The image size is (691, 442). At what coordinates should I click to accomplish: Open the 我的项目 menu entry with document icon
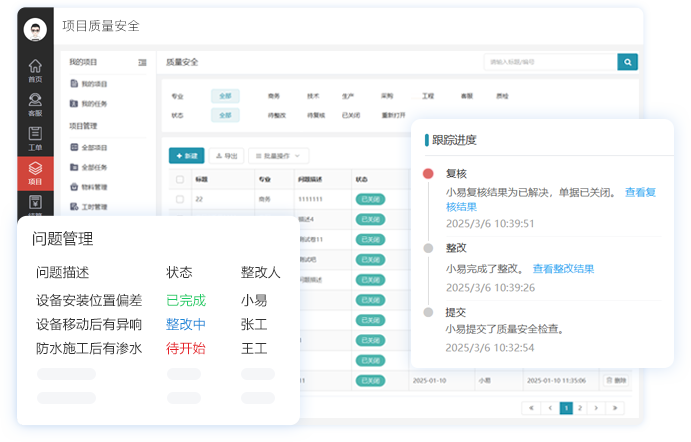[x=89, y=84]
